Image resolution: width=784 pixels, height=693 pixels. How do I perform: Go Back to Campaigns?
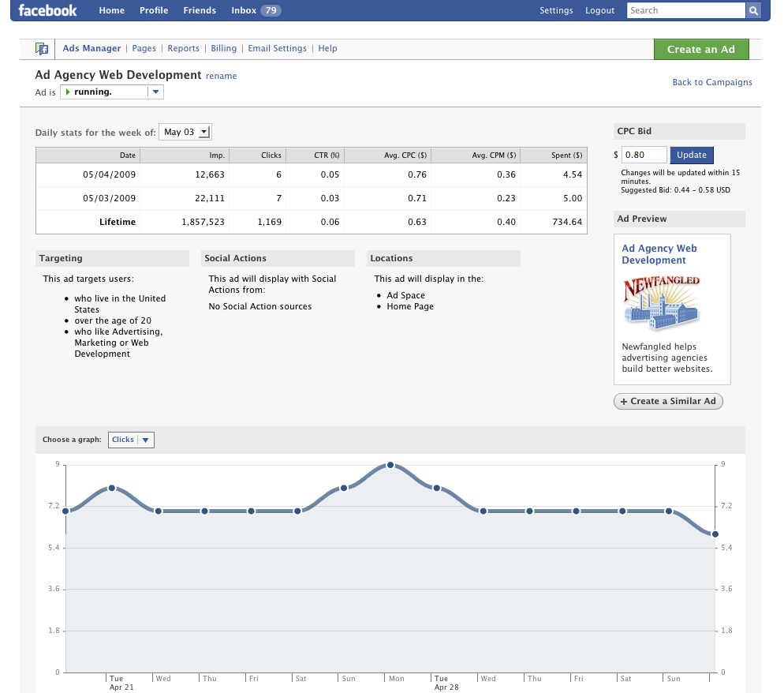[712, 82]
